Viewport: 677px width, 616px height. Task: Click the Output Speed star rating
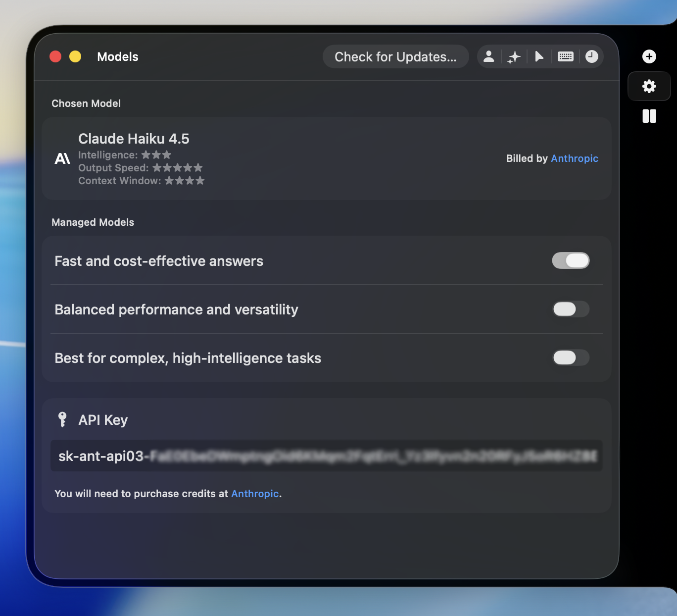pyautogui.click(x=178, y=168)
